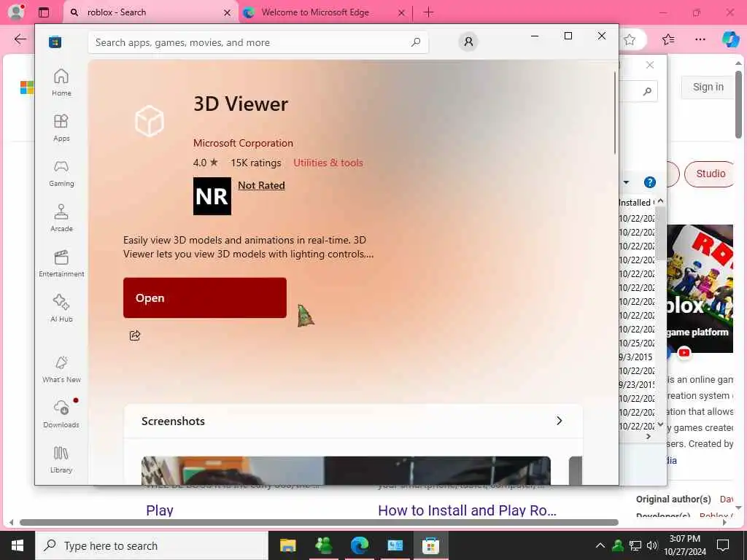Click the red Open button
The width and height of the screenshot is (747, 560).
pos(205,297)
